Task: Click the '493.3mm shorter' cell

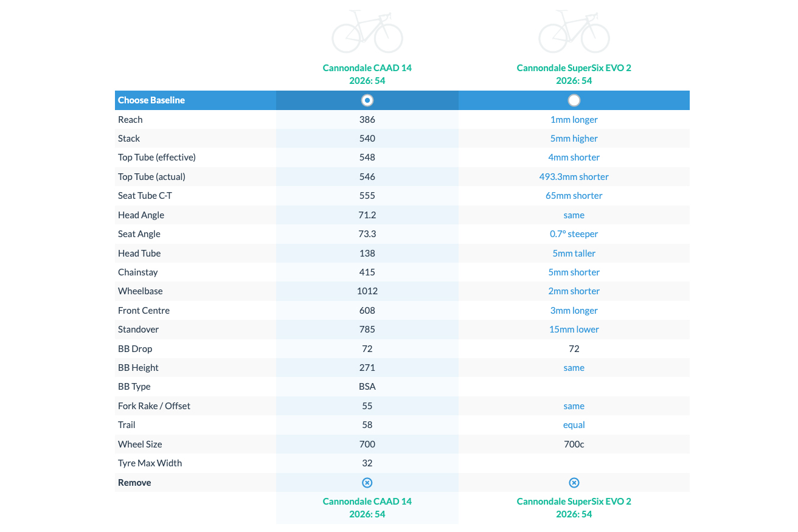Action: pyautogui.click(x=574, y=177)
